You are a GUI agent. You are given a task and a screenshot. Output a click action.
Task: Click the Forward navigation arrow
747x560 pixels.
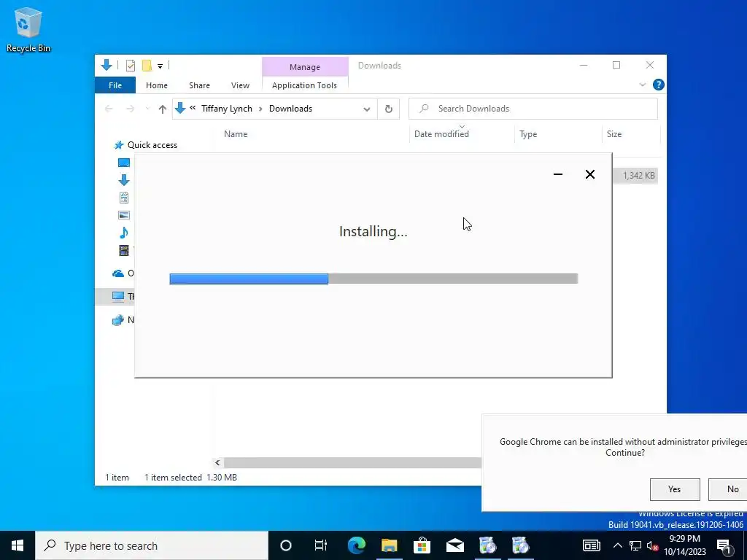[x=130, y=109]
